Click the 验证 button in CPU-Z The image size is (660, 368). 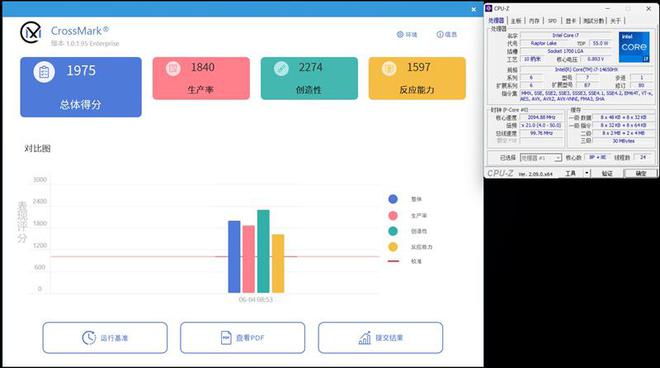(607, 173)
